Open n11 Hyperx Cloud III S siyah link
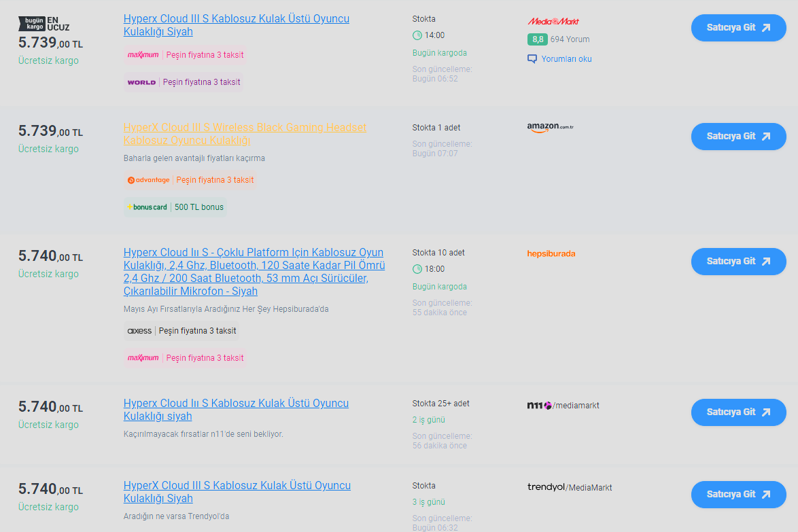798x532 pixels. click(x=236, y=410)
